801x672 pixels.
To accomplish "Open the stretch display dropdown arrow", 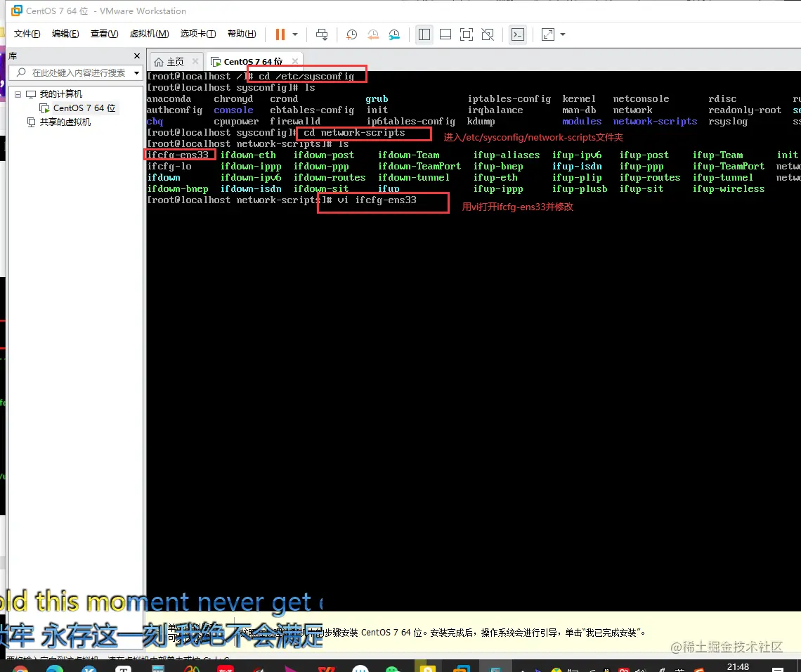I will click(563, 34).
